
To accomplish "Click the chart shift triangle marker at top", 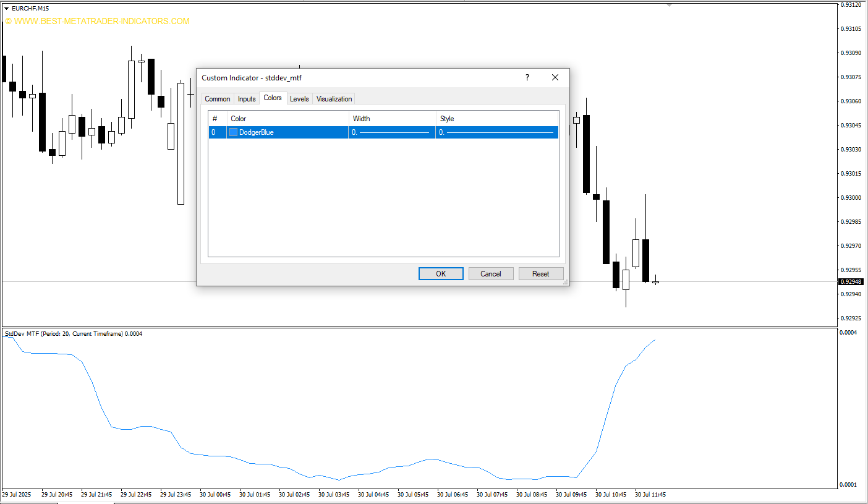I will coord(668,5).
